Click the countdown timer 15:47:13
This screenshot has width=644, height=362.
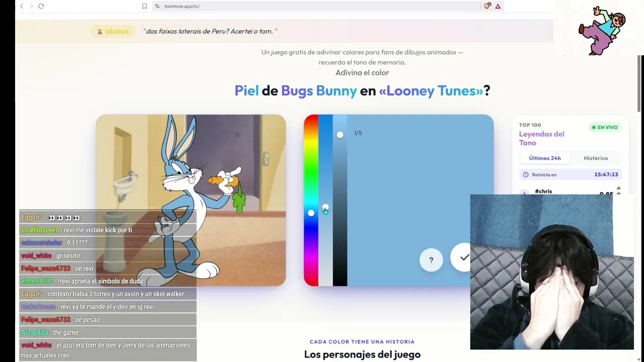606,174
